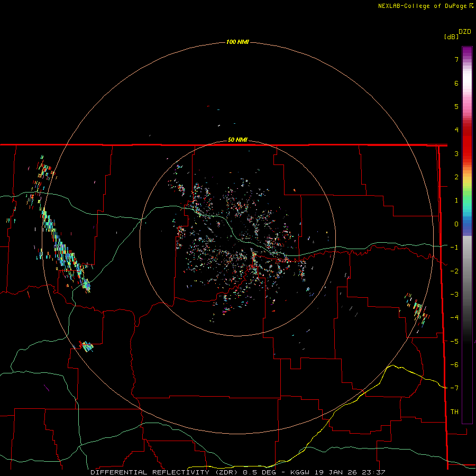Screen dimensions: 476x476
Task: Click the 50 NMI range ring label
Action: point(237,140)
